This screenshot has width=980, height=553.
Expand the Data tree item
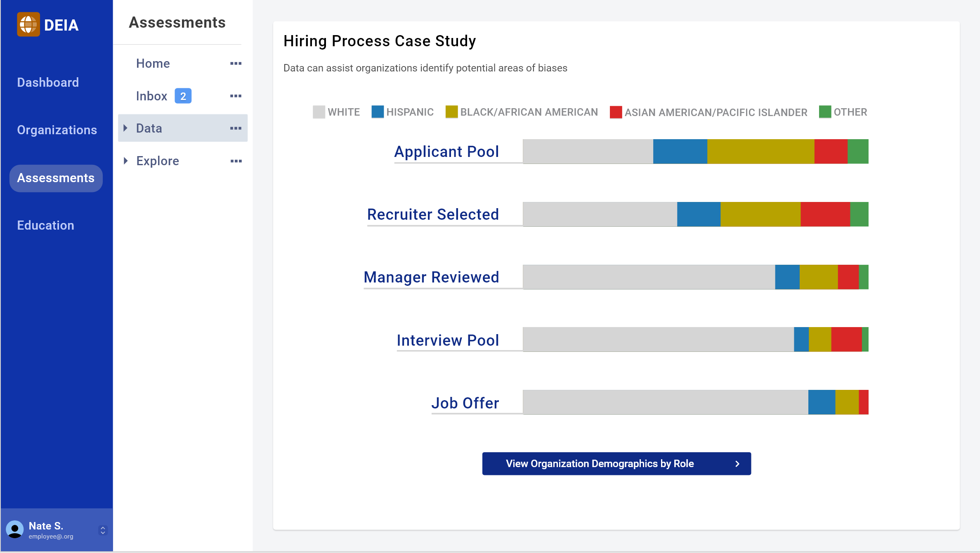click(x=125, y=128)
